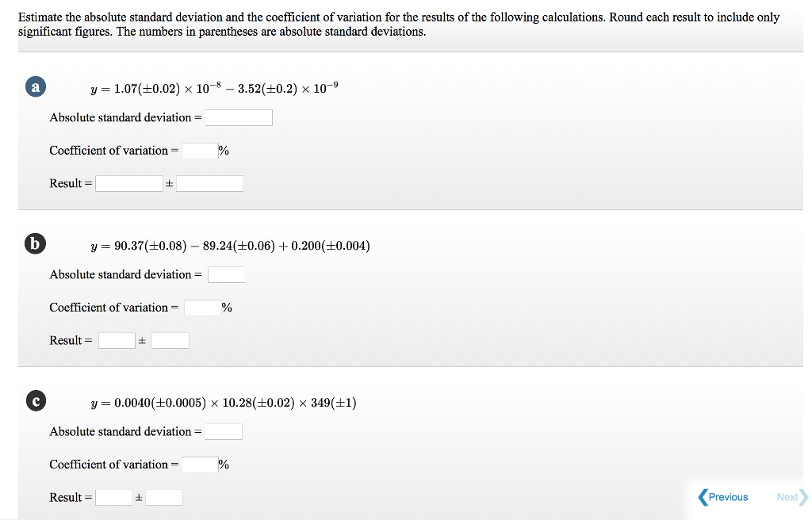The image size is (812, 520).
Task: Click the first Result field in part b
Action: point(117,339)
